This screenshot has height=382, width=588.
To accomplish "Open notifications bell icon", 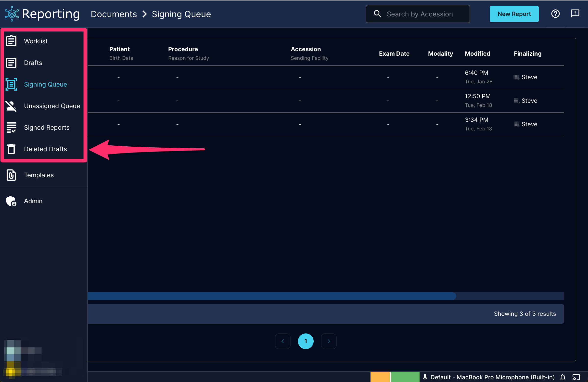I will point(563,377).
